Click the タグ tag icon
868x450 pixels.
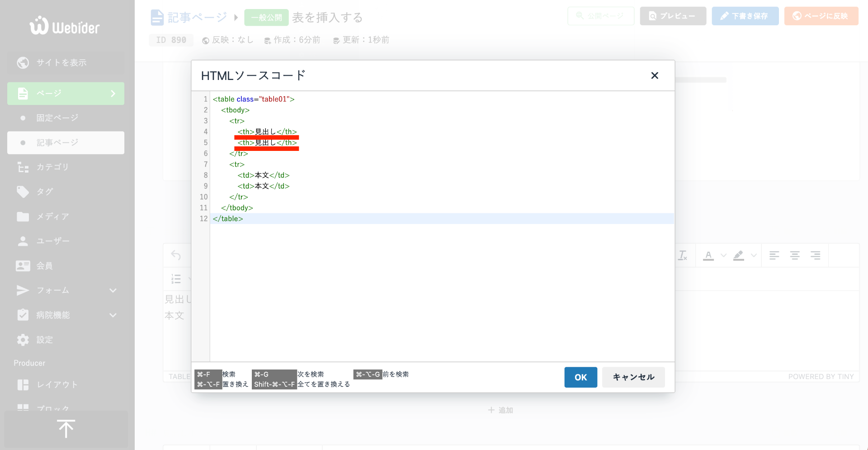click(x=23, y=192)
